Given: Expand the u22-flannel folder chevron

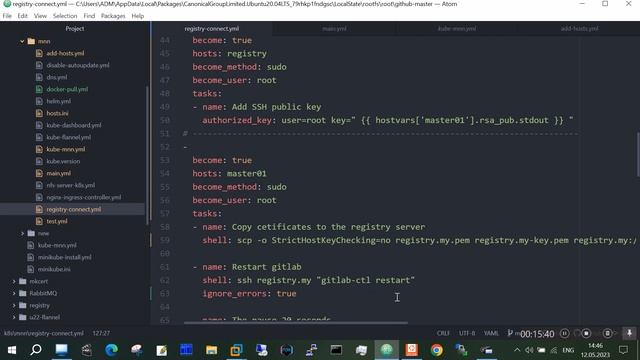Looking at the screenshot, I should click(x=14, y=317).
